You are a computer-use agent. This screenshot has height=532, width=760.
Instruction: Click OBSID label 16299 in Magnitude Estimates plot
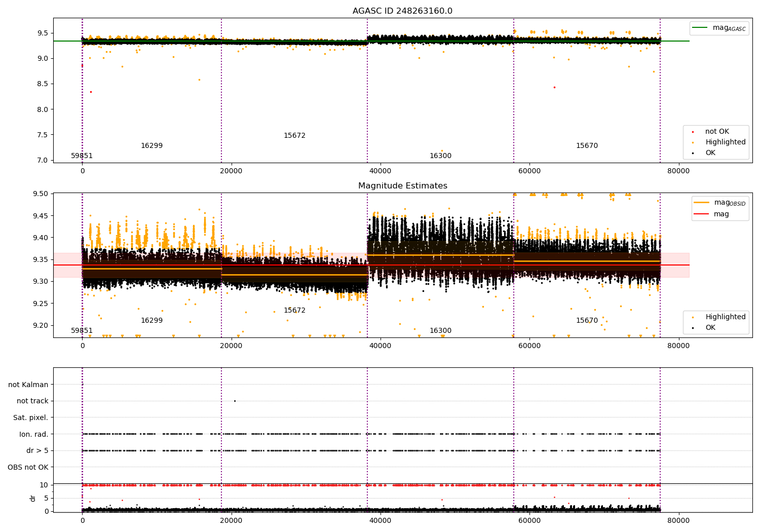coord(151,321)
